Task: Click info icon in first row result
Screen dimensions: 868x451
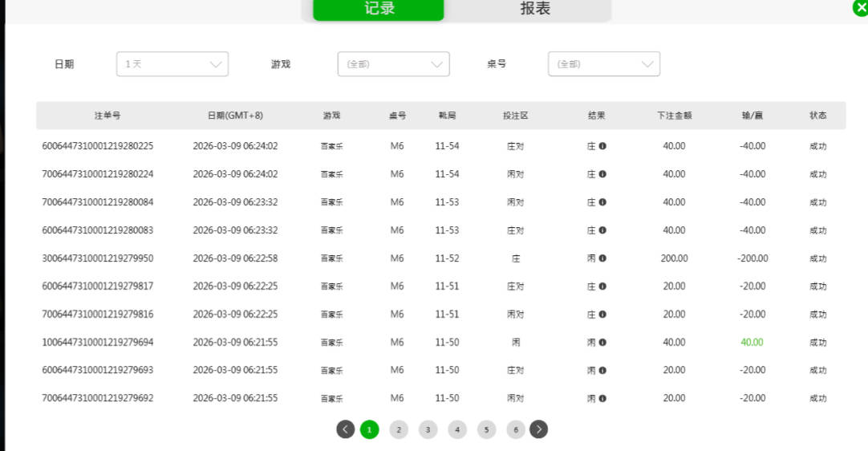Action: pos(602,146)
